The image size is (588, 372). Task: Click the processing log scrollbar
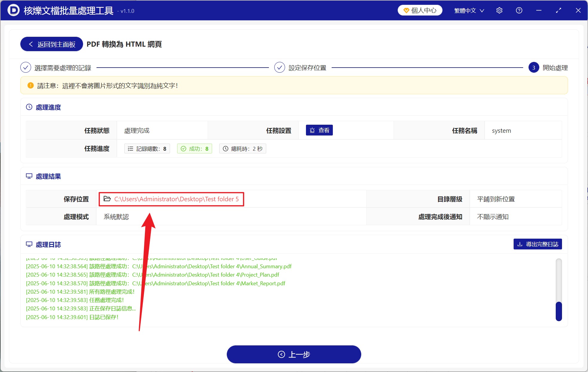tap(558, 311)
